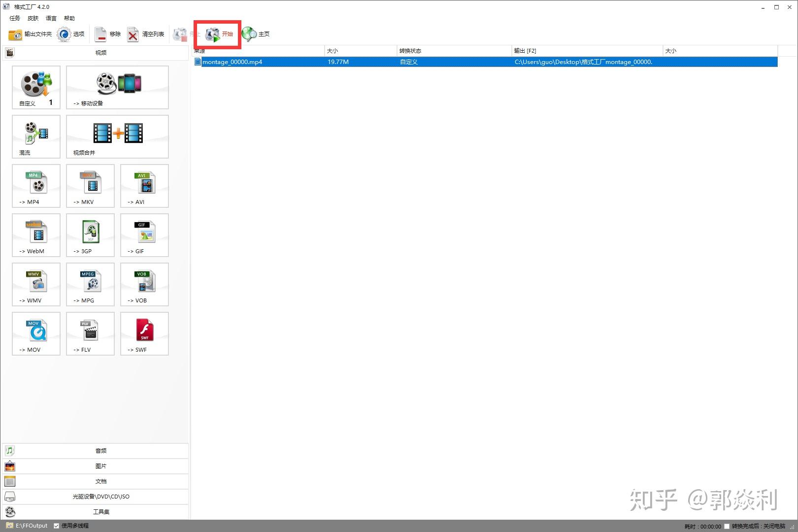This screenshot has height=532, width=798.
Task: Click the 自定义 conversion state cell
Action: (x=409, y=62)
